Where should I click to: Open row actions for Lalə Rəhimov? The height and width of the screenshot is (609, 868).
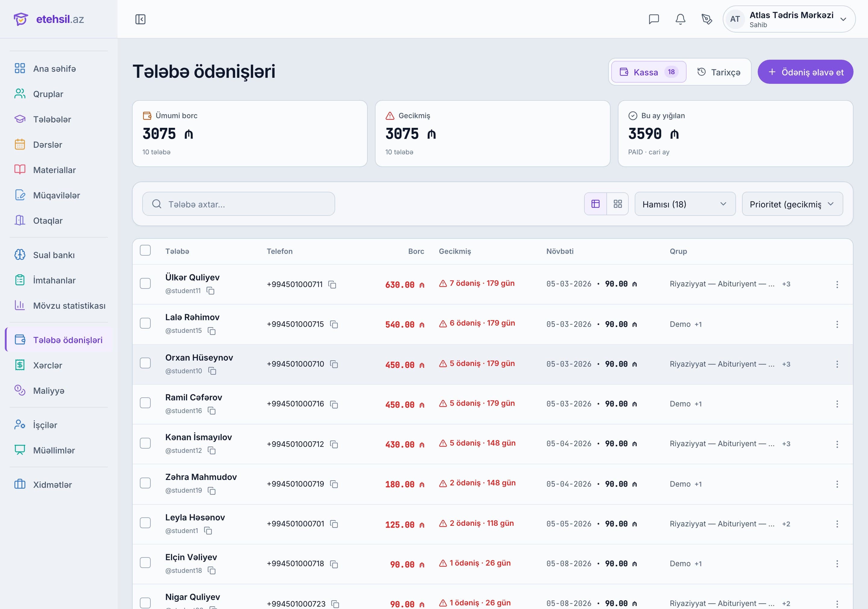[837, 324]
